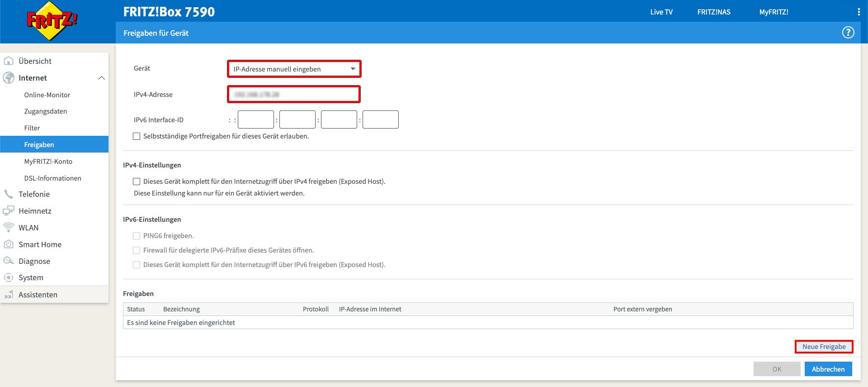Click the Assistenten wizard icon
The image size is (868, 387).
(x=9, y=295)
